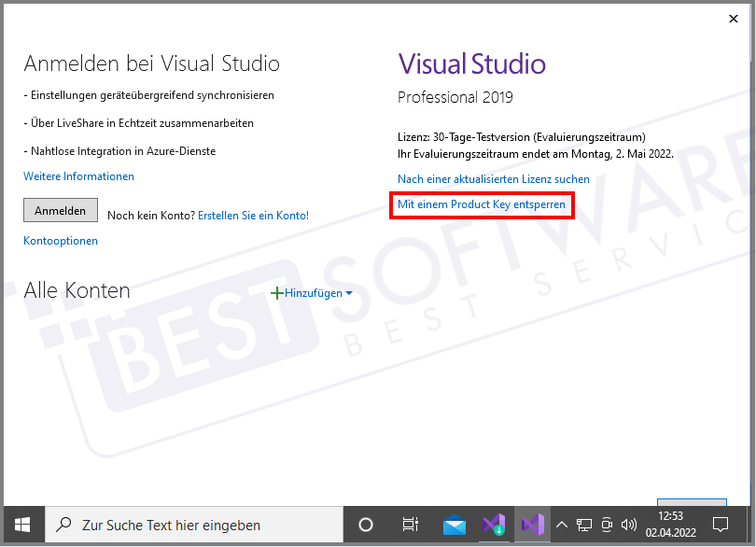Open the Windows Start menu
This screenshot has width=756, height=547.
tap(21, 524)
